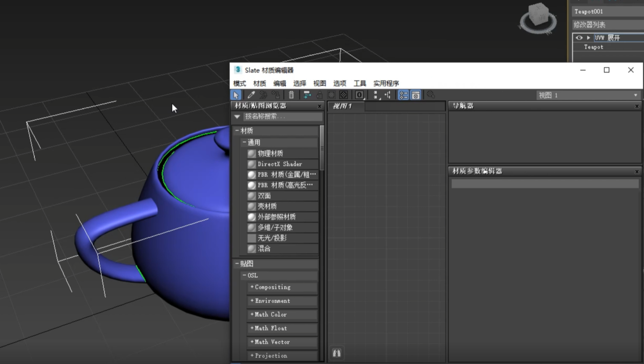This screenshot has height=364, width=644.
Task: Select PBR 材质(金属/粗… material entry
Action: click(x=282, y=174)
